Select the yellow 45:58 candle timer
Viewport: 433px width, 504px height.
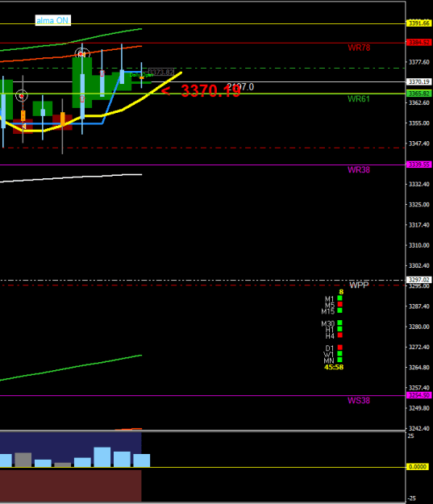point(334,367)
